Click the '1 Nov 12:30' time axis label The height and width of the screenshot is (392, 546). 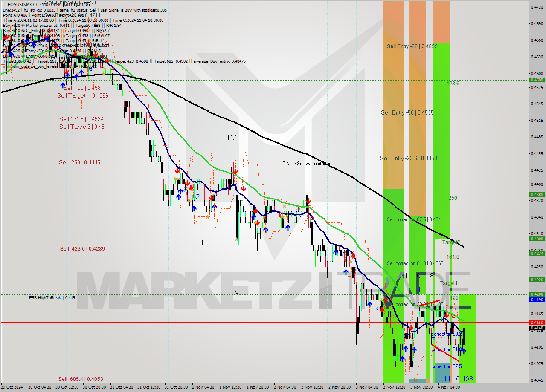click(x=230, y=387)
